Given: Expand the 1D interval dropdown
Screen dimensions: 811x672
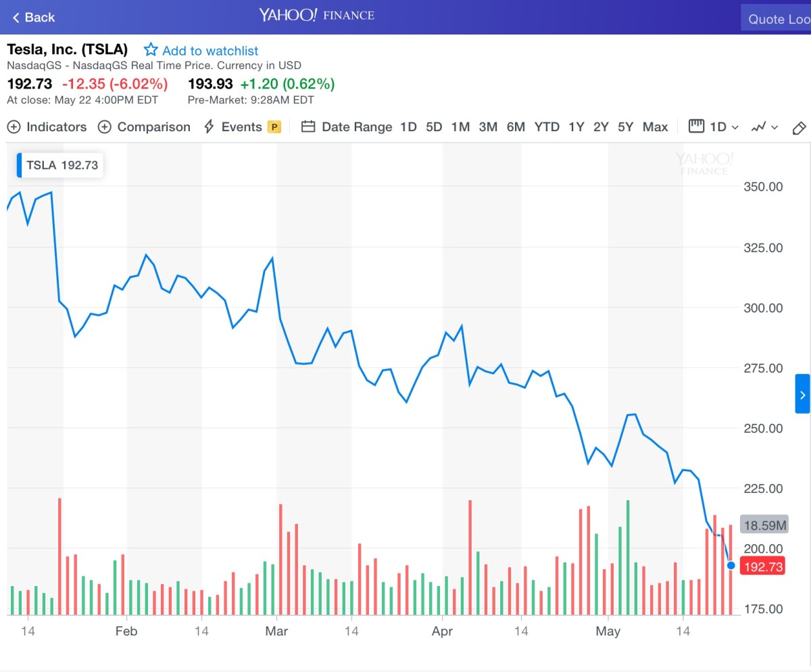Looking at the screenshot, I should coord(719,127).
